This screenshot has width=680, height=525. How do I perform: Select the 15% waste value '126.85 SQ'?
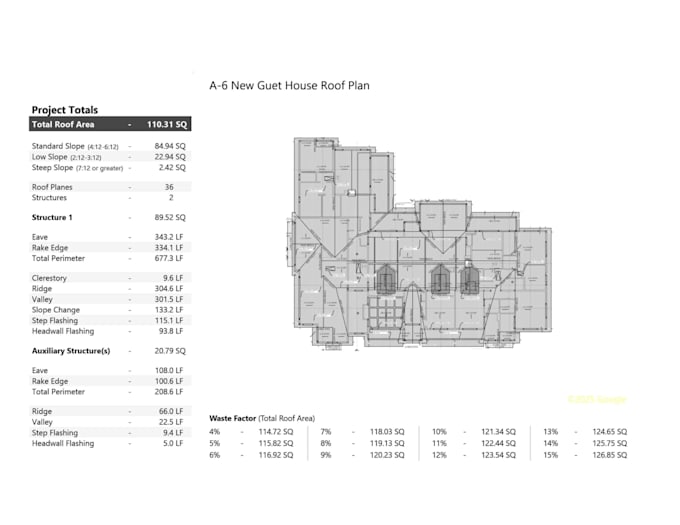tap(610, 455)
